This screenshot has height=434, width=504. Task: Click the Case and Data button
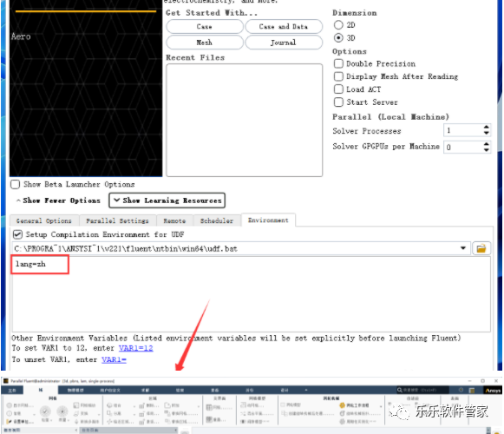click(284, 26)
